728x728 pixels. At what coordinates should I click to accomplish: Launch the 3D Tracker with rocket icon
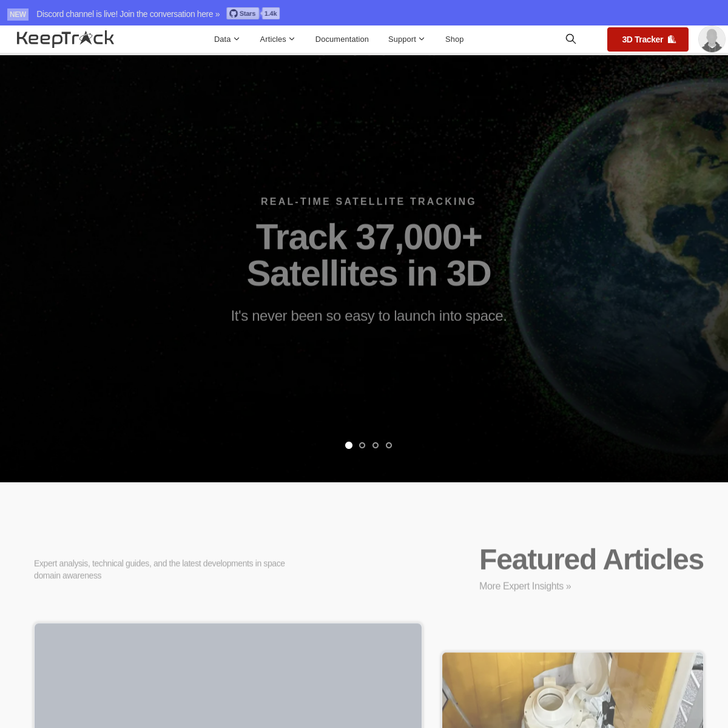click(x=647, y=39)
